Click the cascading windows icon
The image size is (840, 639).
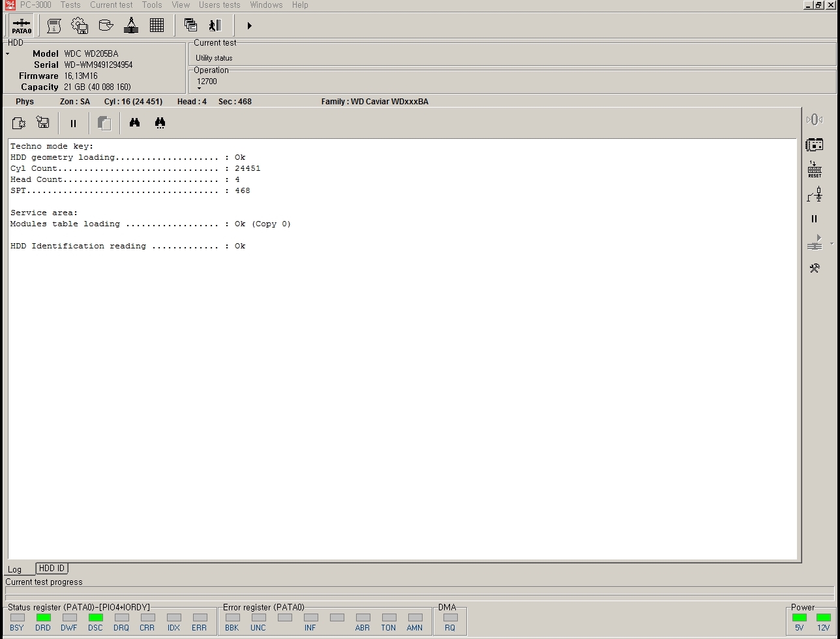coord(190,25)
